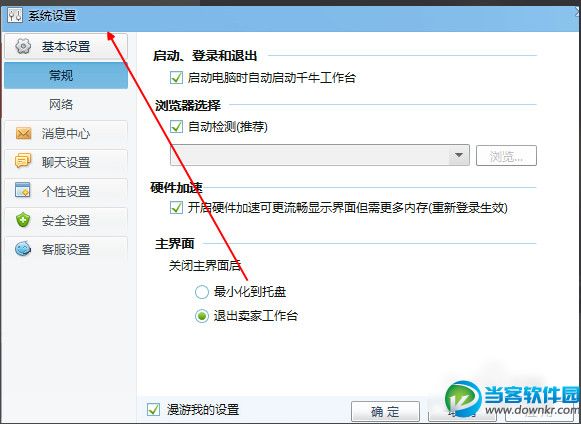Click the 系统设置 title bar slider icon
This screenshot has width=581, height=424.
coord(15,16)
